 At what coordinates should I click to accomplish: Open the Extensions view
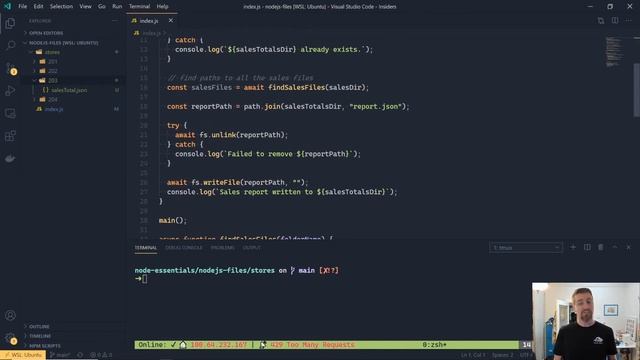(10, 136)
